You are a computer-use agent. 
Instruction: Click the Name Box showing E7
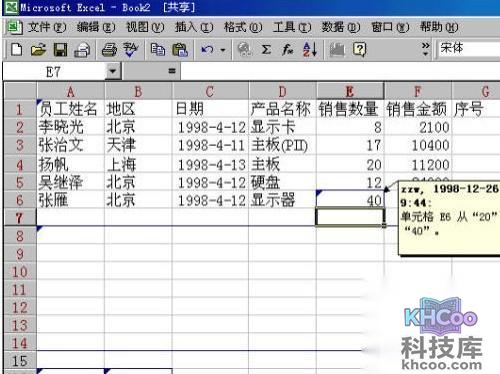[x=54, y=71]
